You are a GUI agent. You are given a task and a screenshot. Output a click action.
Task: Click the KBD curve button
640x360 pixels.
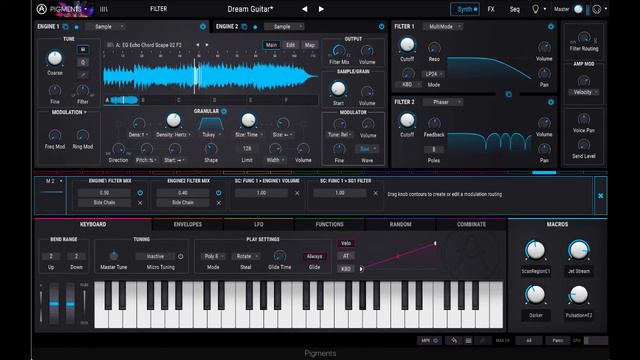pos(346,269)
